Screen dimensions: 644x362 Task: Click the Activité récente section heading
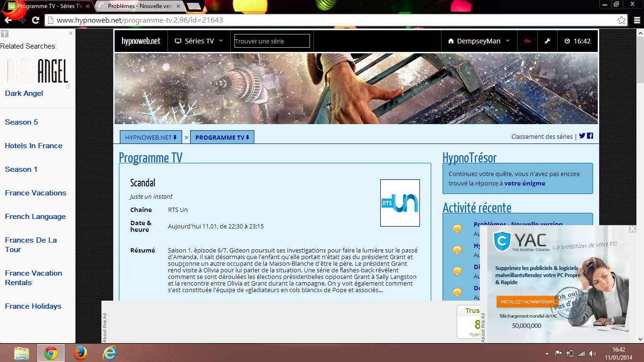point(477,208)
